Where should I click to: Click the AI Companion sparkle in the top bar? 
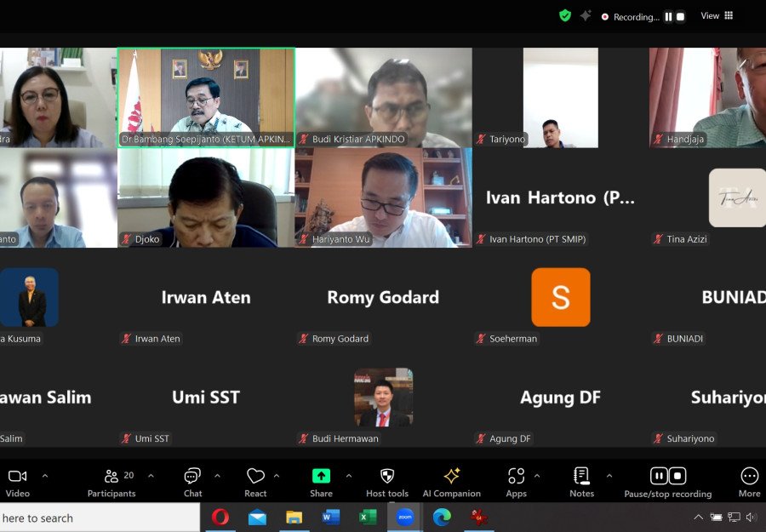[x=586, y=16]
